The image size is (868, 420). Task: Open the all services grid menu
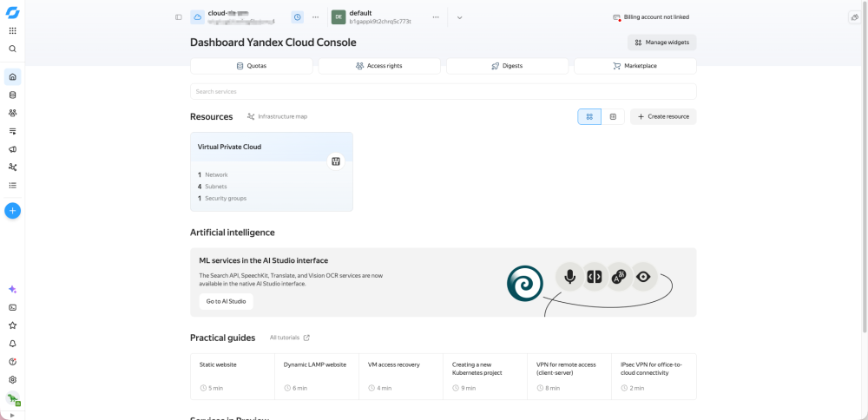(13, 31)
